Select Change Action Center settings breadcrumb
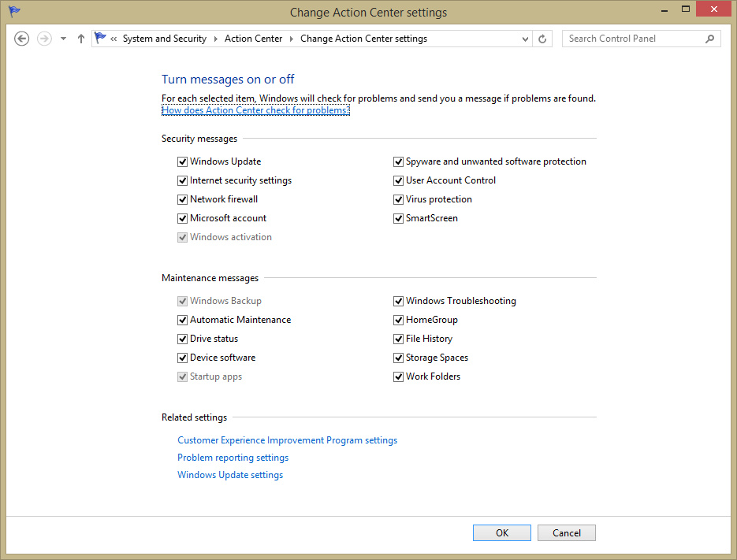Viewport: 737px width, 560px height. pyautogui.click(x=364, y=39)
